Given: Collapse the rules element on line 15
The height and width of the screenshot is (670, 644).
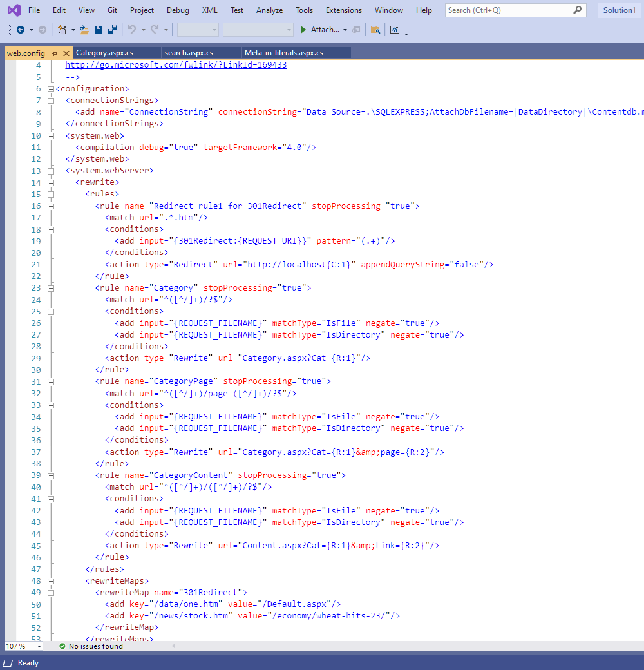Looking at the screenshot, I should coord(51,195).
